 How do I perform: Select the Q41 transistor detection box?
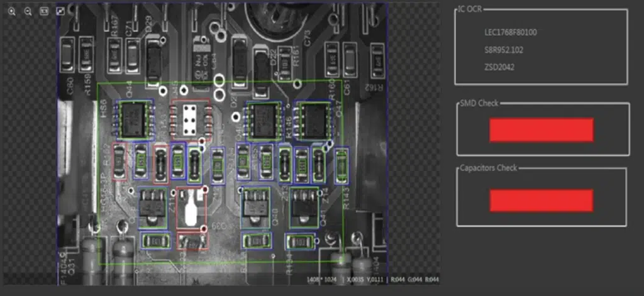[303, 207]
